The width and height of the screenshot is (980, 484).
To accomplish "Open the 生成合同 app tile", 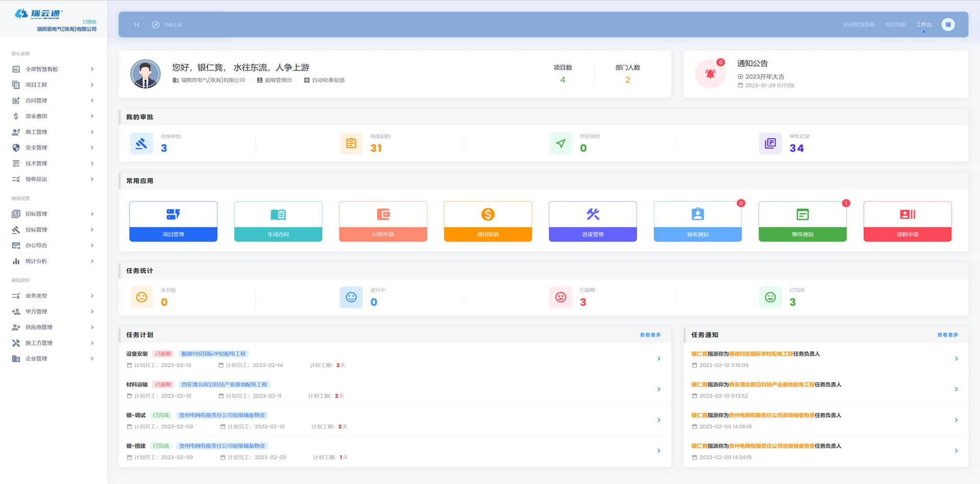I will tap(278, 221).
